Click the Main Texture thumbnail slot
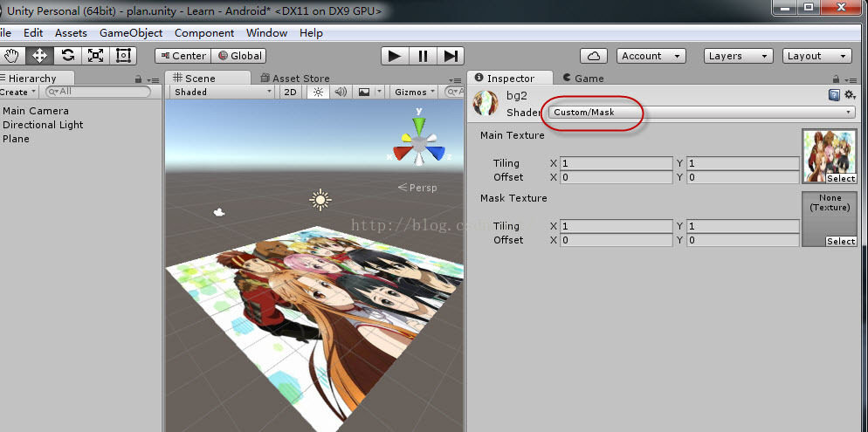The height and width of the screenshot is (432, 868). point(830,156)
